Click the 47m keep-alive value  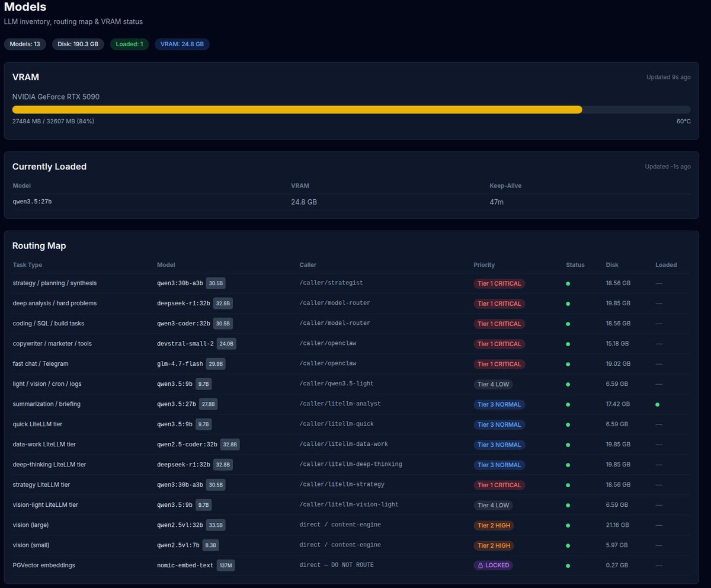coord(497,202)
